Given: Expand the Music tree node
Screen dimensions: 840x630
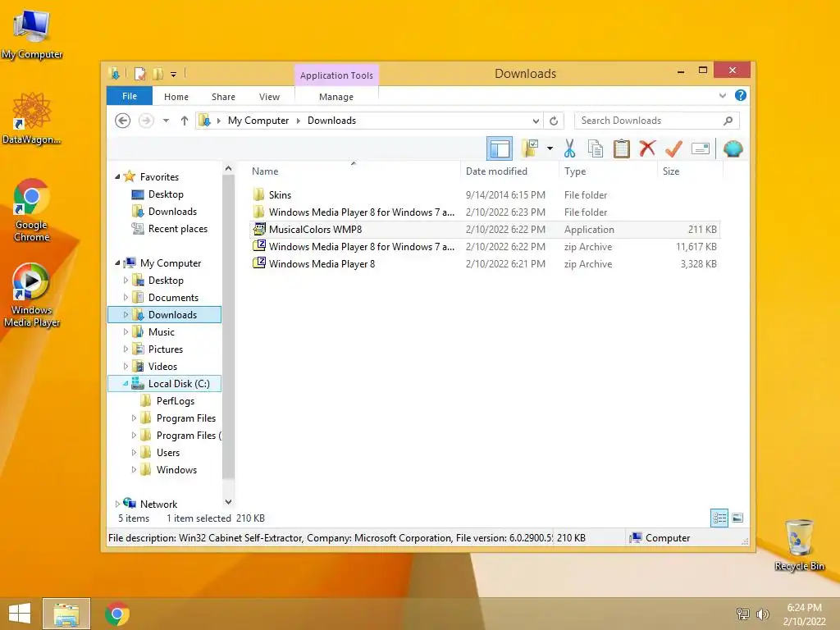Looking at the screenshot, I should [x=126, y=331].
